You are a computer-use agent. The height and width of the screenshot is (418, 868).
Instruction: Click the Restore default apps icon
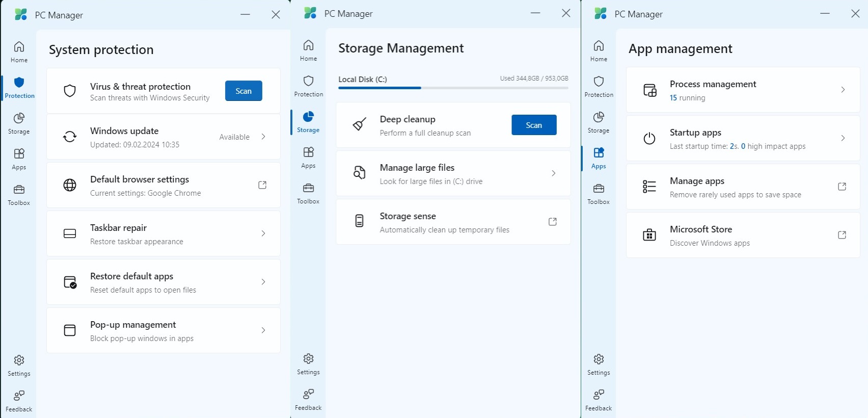click(70, 282)
